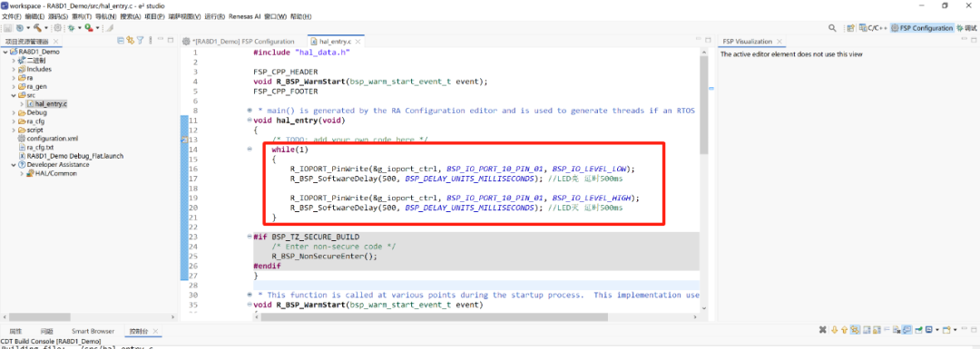Open the search magnifier icon at top right

[832, 28]
